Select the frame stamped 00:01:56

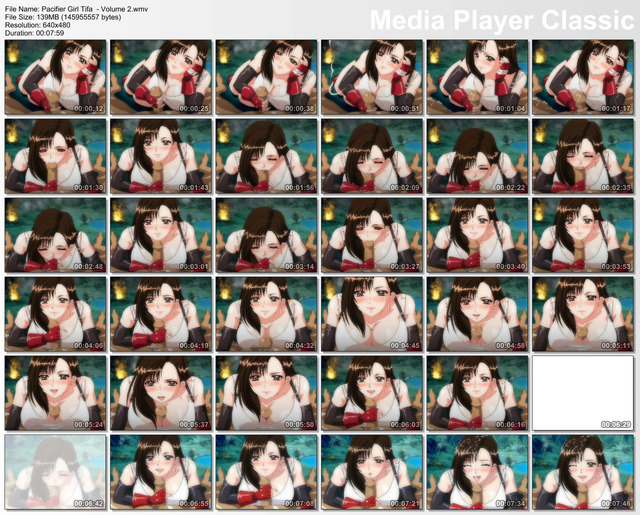point(266,156)
